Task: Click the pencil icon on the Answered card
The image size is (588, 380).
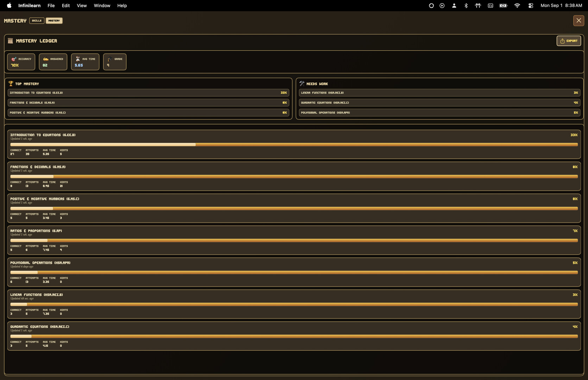Action: [x=46, y=59]
